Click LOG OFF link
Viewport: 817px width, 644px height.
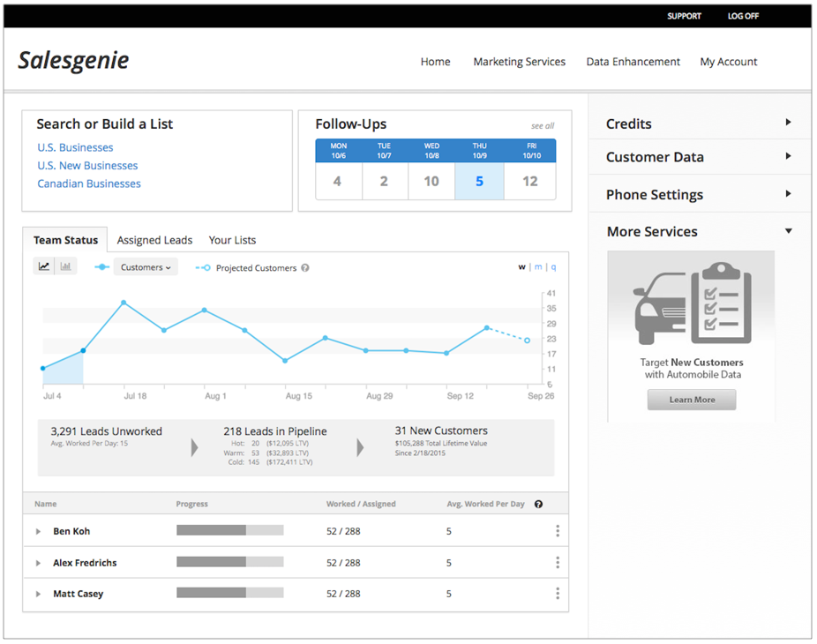tap(743, 16)
